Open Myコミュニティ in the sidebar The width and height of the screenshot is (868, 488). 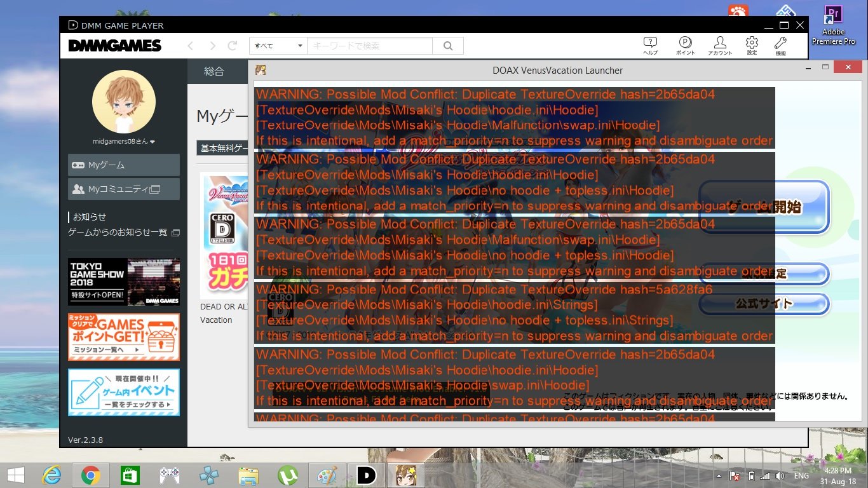point(124,189)
